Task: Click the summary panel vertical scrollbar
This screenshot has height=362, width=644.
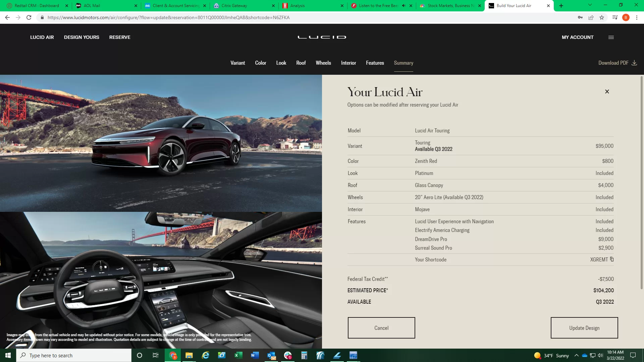Action: point(642,183)
